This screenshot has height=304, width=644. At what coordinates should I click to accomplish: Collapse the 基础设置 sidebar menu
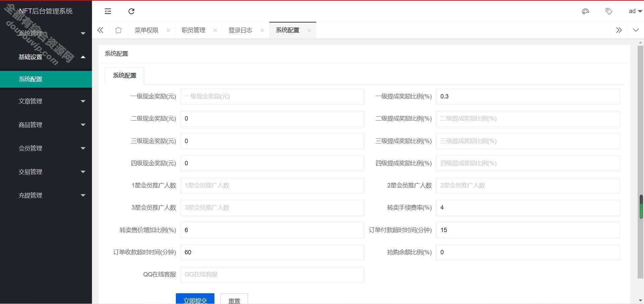46,57
